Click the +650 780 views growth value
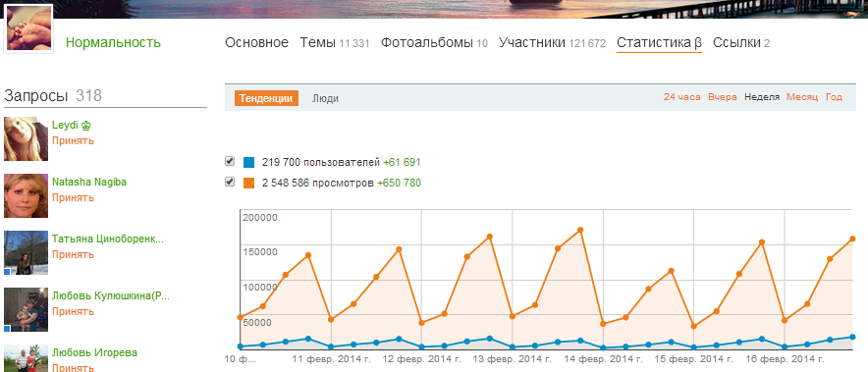This screenshot has width=868, height=372. (399, 183)
